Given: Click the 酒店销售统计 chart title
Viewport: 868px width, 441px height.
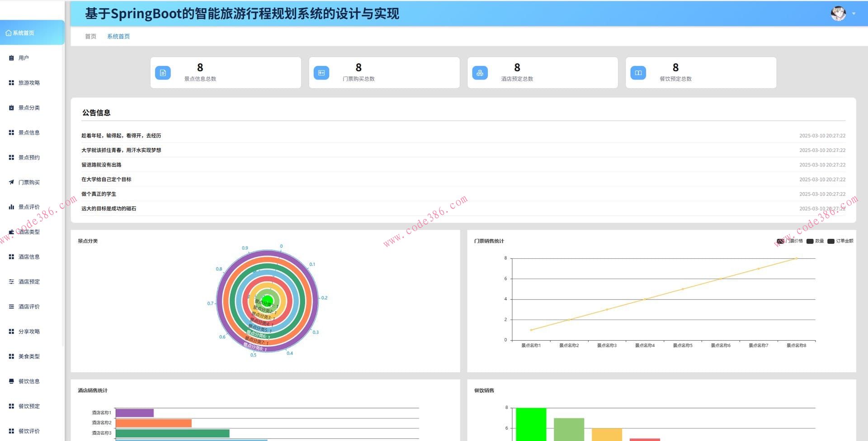Looking at the screenshot, I should pyautogui.click(x=93, y=390).
